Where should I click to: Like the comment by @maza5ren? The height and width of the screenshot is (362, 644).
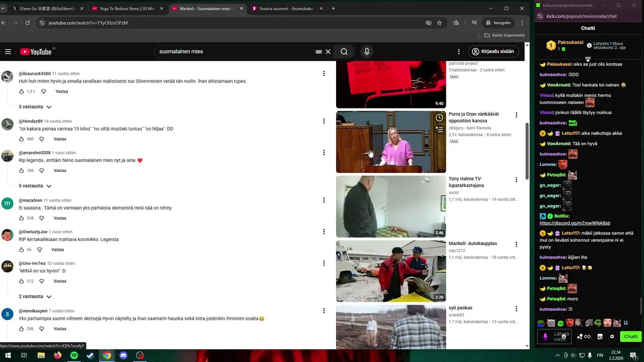[21, 218]
